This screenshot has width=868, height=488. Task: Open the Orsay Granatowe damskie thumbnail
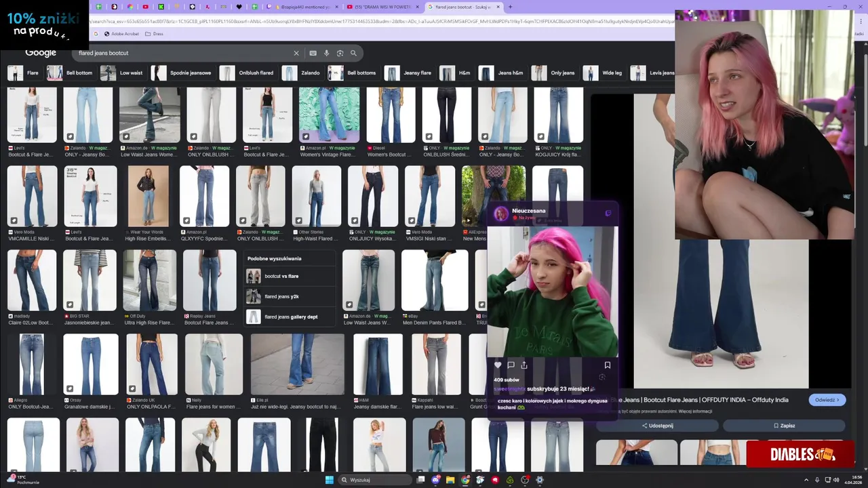91,365
